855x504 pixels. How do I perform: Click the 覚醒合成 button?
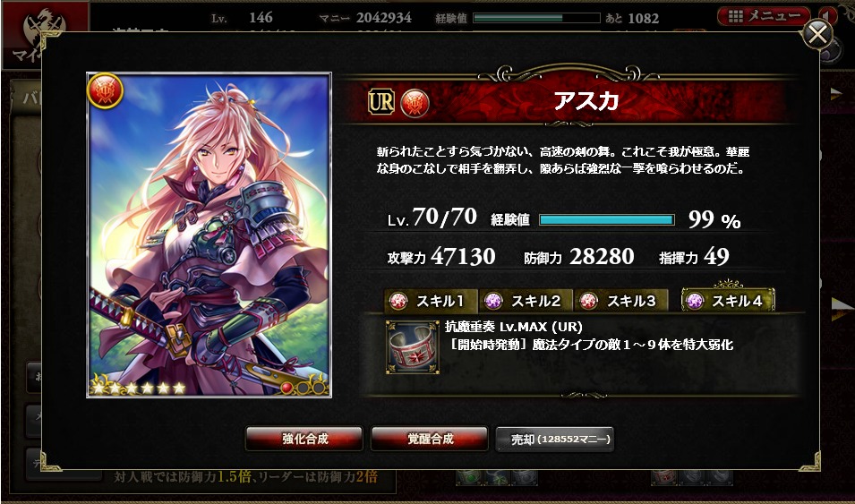click(430, 439)
